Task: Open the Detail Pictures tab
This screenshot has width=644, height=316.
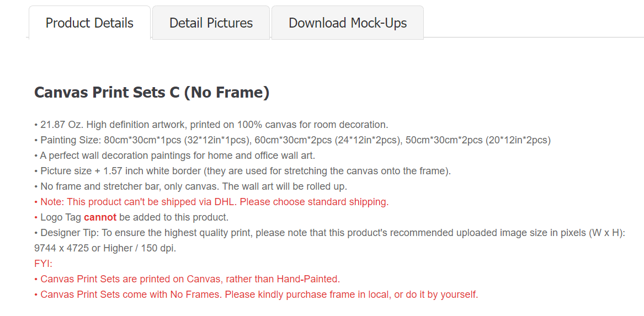Action: (x=211, y=23)
